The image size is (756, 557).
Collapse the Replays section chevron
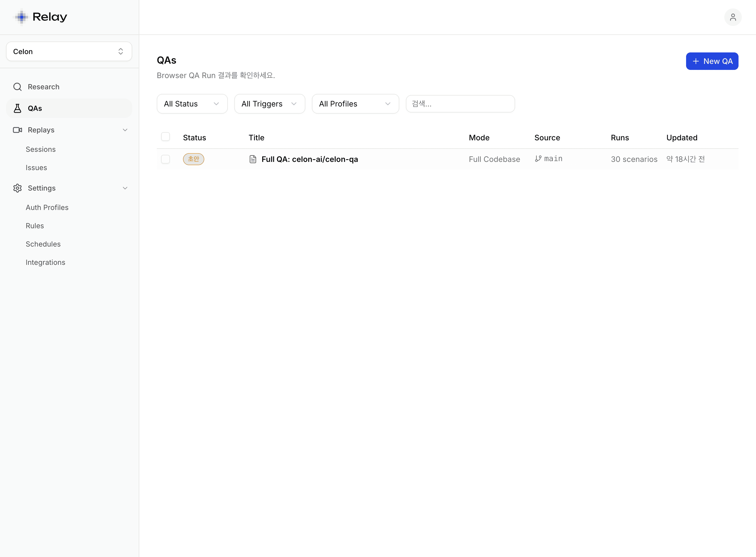click(x=125, y=130)
